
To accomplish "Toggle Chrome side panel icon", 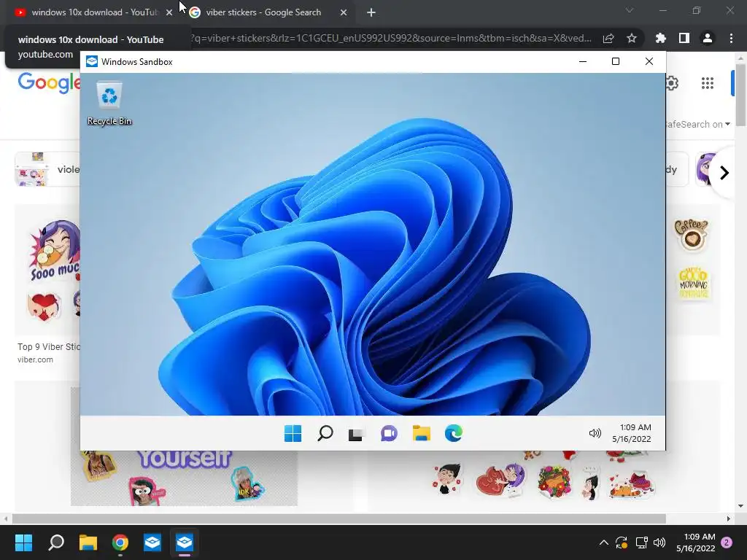I will [x=684, y=38].
